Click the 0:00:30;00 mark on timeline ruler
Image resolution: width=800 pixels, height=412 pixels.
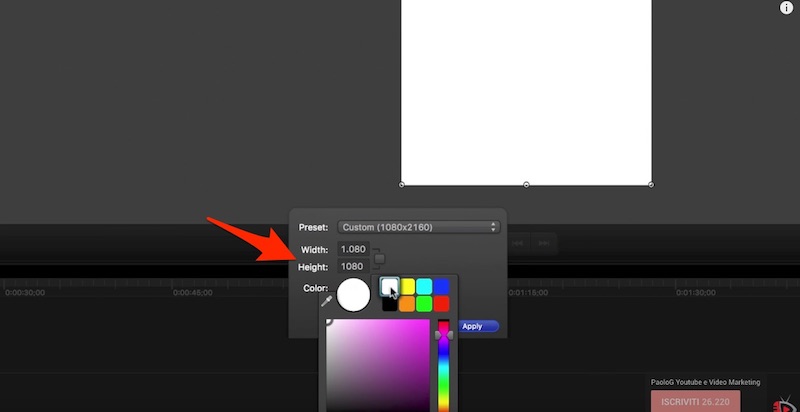pos(25,293)
